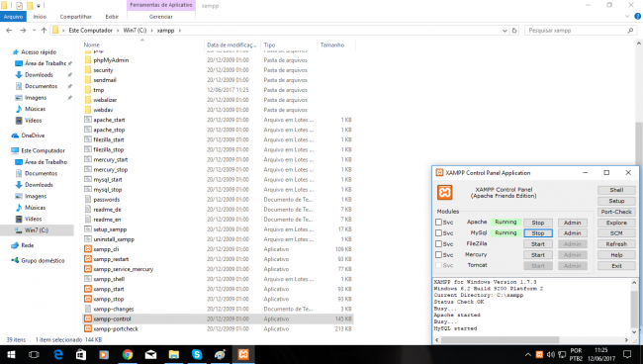Select Win7 (C:) in navigation pane
The height and width of the screenshot is (364, 643).
point(37,230)
